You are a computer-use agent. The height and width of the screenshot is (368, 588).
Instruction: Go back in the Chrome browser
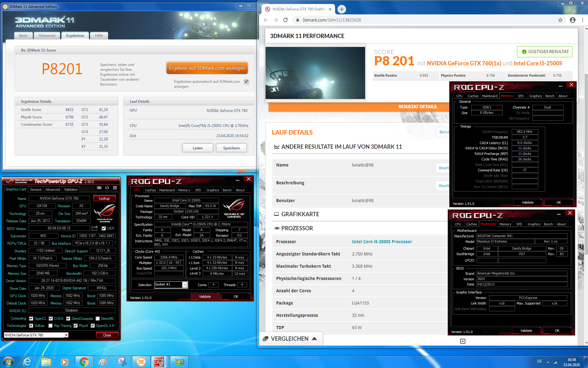point(266,20)
